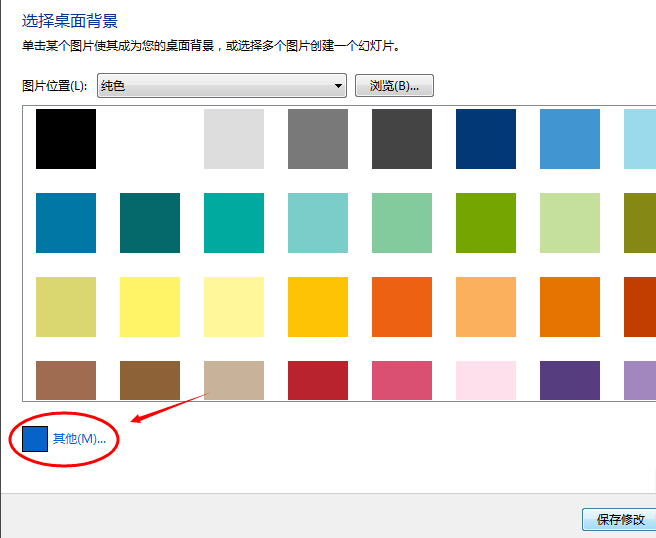
Task: Click the blue icon beside 其他(M)
Action: pyautogui.click(x=35, y=439)
